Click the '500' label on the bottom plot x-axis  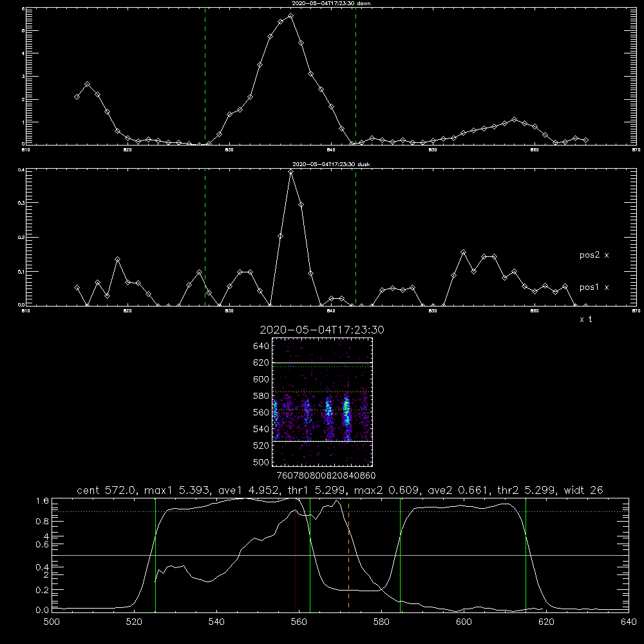(52, 622)
